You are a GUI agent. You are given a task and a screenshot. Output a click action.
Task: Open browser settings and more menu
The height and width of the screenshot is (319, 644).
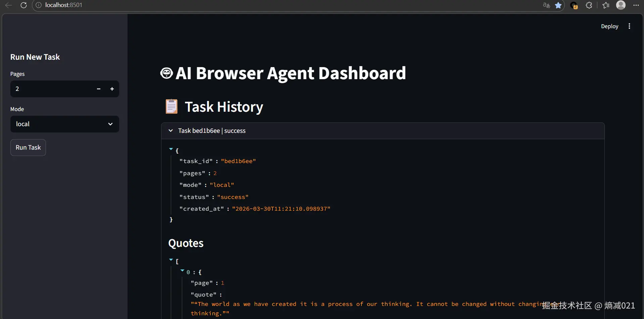click(x=636, y=5)
